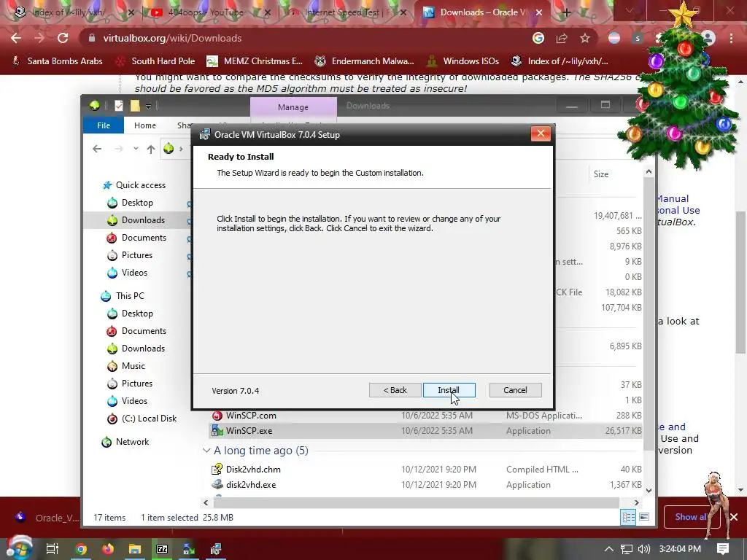Open Chrome from the taskbar
Image resolution: width=747 pixels, height=560 pixels.
(81, 549)
